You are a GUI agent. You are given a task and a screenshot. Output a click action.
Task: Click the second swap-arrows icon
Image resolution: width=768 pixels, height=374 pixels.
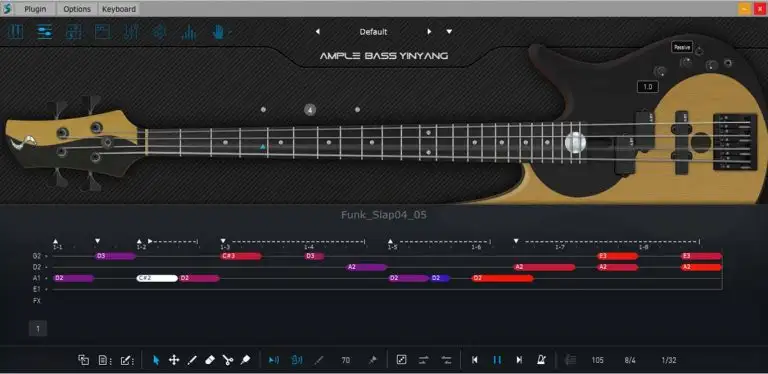point(446,360)
